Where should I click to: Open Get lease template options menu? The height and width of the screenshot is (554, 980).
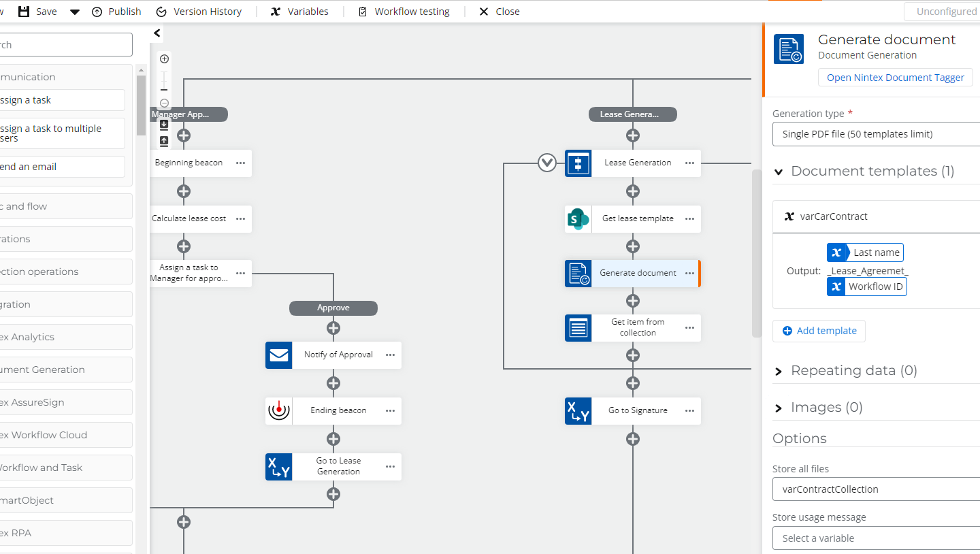tap(689, 219)
